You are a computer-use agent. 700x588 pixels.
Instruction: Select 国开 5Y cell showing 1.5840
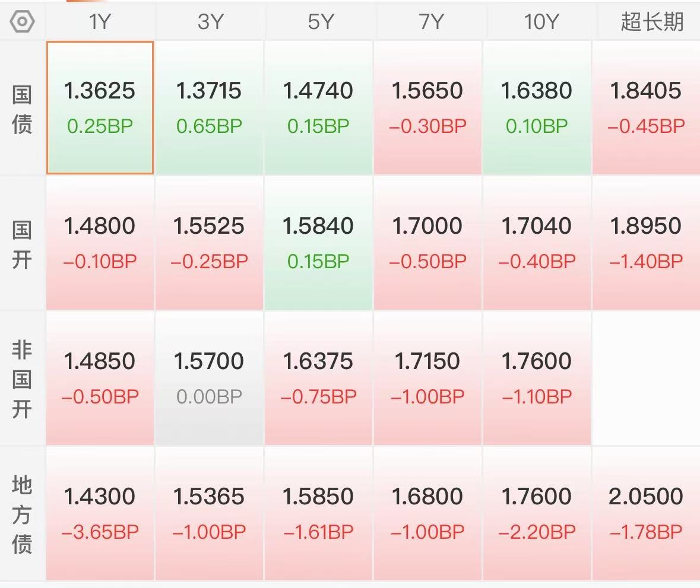pos(319,243)
